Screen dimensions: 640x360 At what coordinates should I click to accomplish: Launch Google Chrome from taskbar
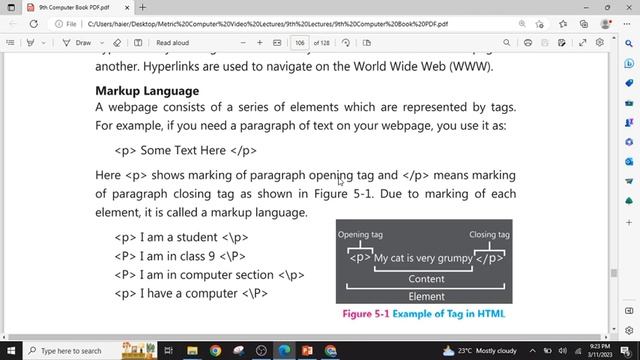pos(216,351)
